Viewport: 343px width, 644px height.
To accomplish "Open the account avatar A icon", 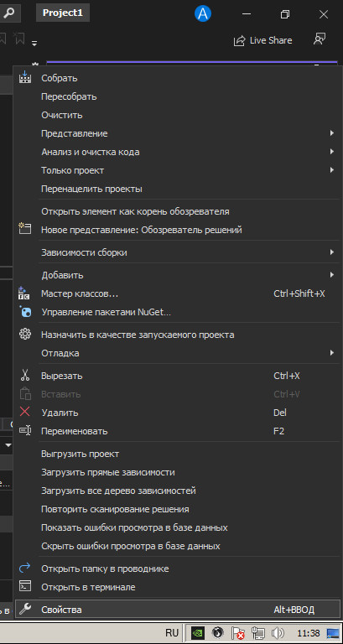I will [x=202, y=14].
